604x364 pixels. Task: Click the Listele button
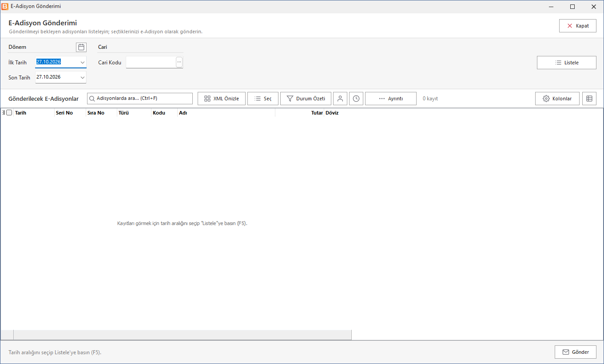[x=567, y=63]
